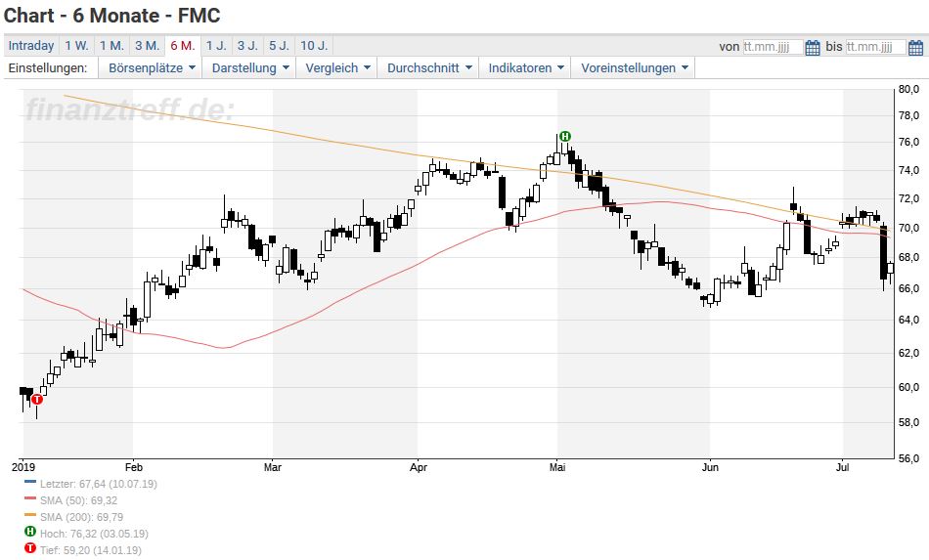Image resolution: width=929 pixels, height=560 pixels.
Task: Click the '80,0' y-axis value
Action: [908, 89]
